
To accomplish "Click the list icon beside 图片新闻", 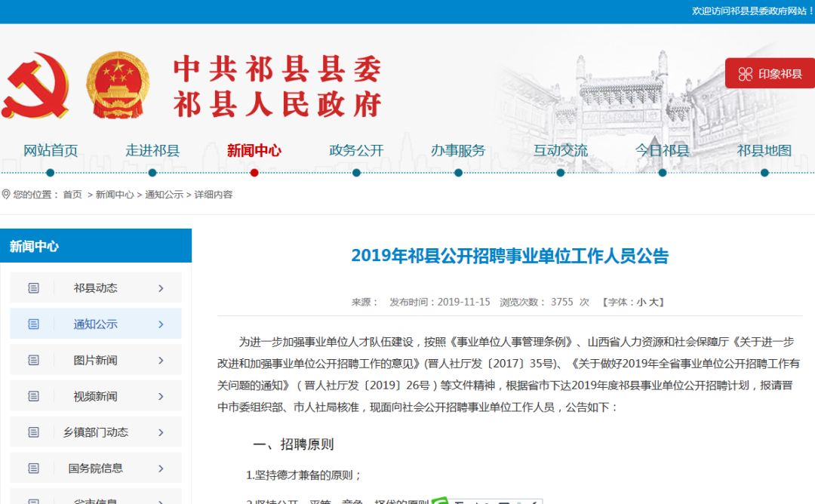I will pos(33,359).
